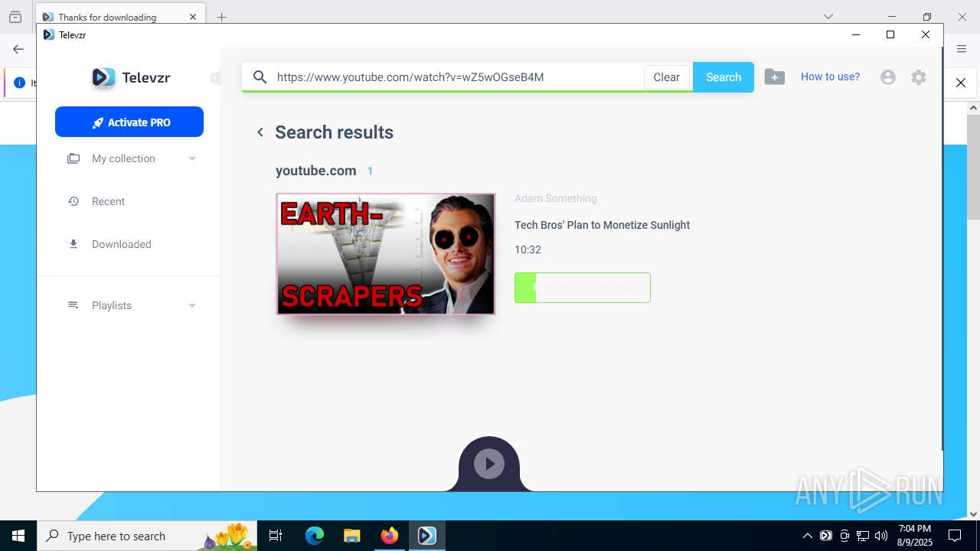Open File Explorer from taskbar
This screenshot has height=551, width=980.
351,536
